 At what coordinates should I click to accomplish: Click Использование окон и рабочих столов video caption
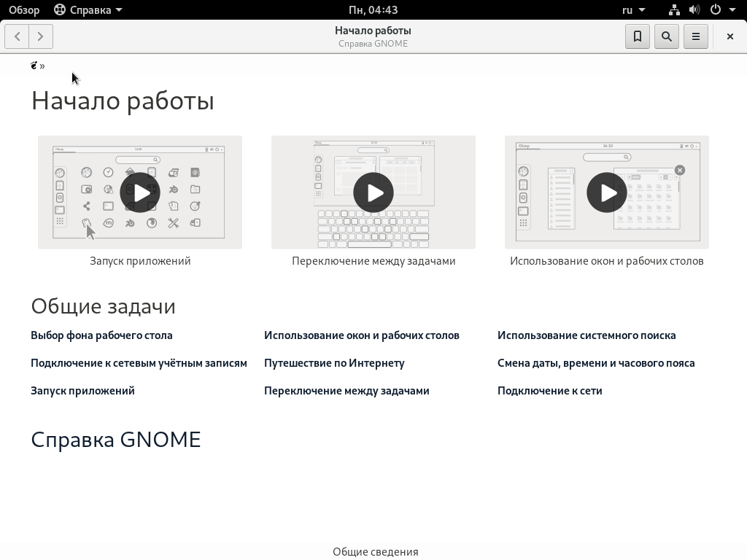click(x=607, y=261)
